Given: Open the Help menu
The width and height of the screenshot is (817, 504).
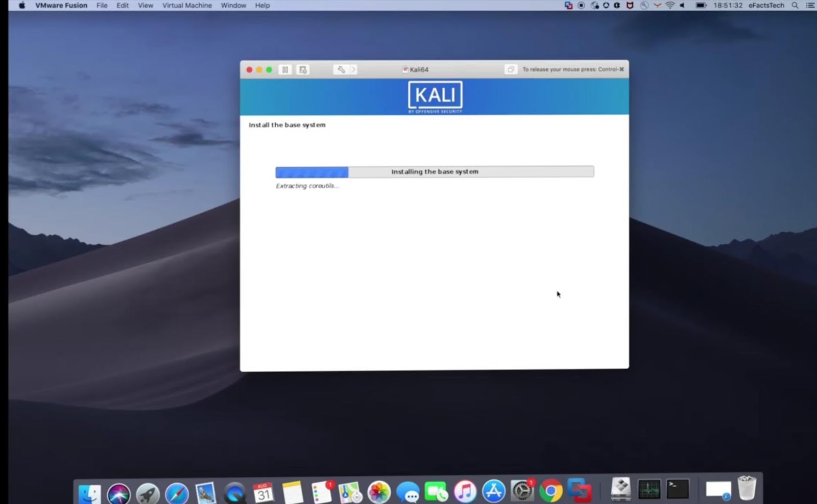Looking at the screenshot, I should coord(262,5).
